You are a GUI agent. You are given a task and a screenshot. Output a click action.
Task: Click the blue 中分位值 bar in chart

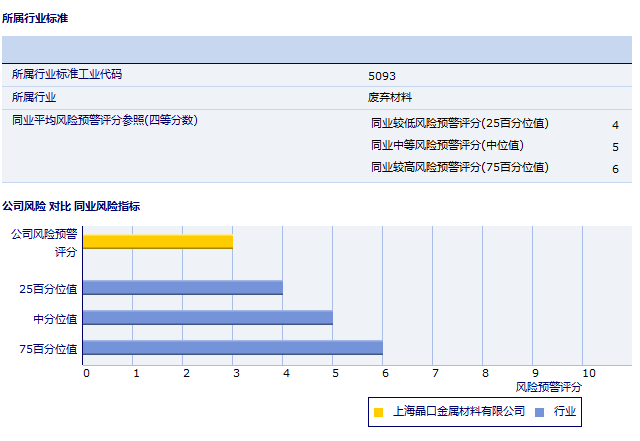click(207, 318)
